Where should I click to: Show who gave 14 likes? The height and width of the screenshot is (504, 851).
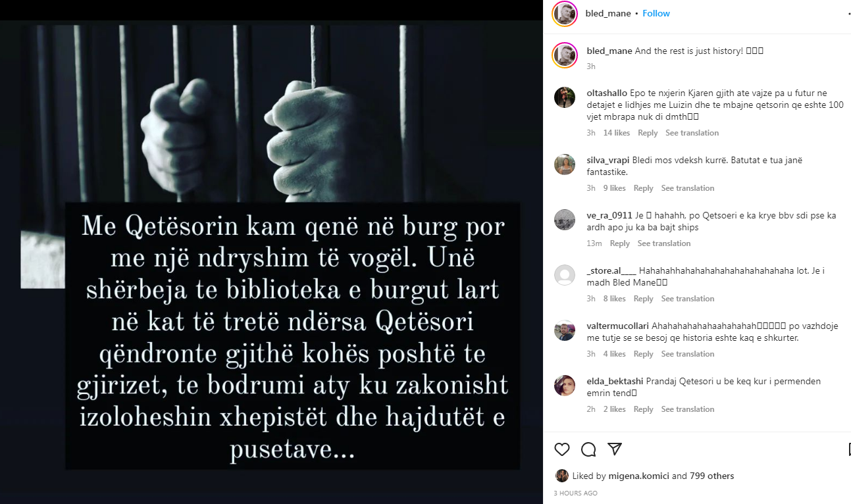pyautogui.click(x=617, y=133)
